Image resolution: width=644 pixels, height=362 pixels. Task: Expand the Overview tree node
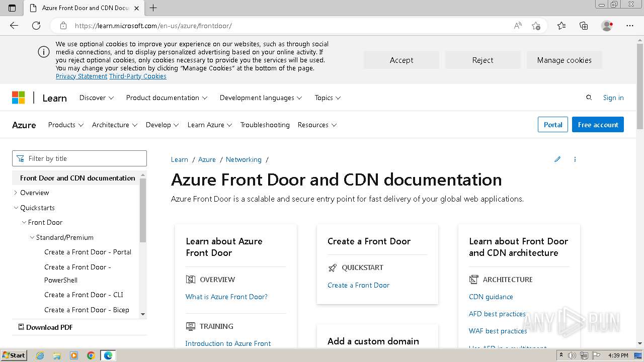click(x=16, y=193)
